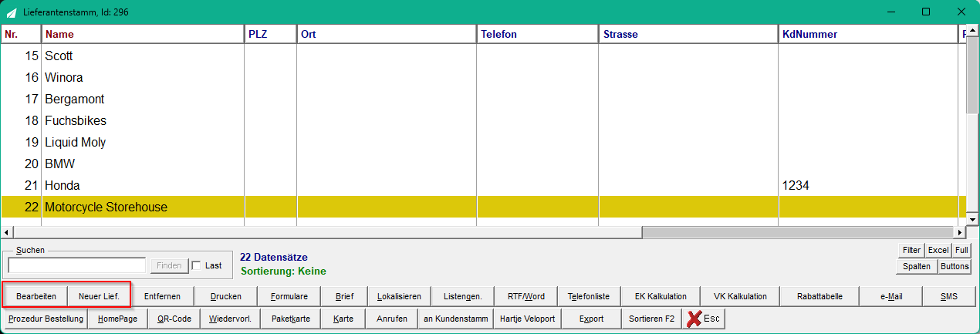The width and height of the screenshot is (980, 334).
Task: Select the BMW supplier row
Action: pyautogui.click(x=483, y=164)
